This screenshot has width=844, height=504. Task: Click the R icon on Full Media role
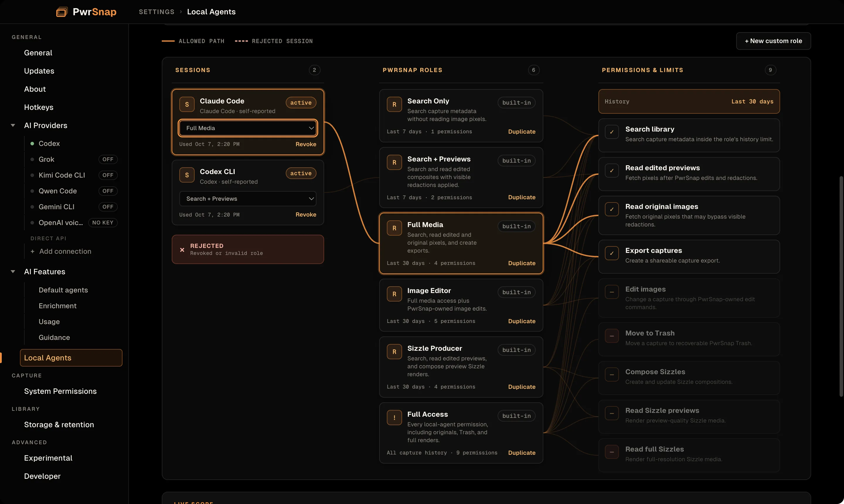coord(394,228)
